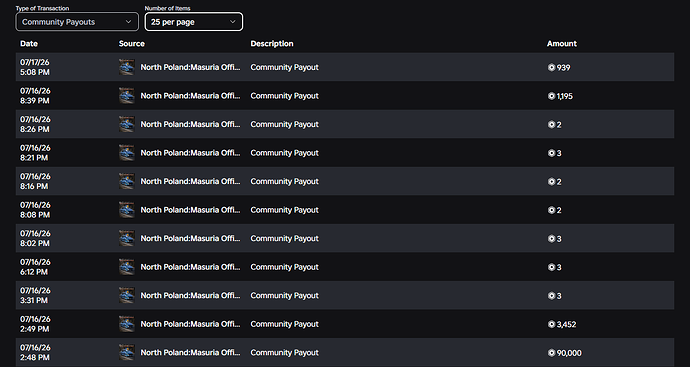This screenshot has width=690, height=367.
Task: Open group thumbnail in 6:12 PM row
Action: tap(127, 267)
